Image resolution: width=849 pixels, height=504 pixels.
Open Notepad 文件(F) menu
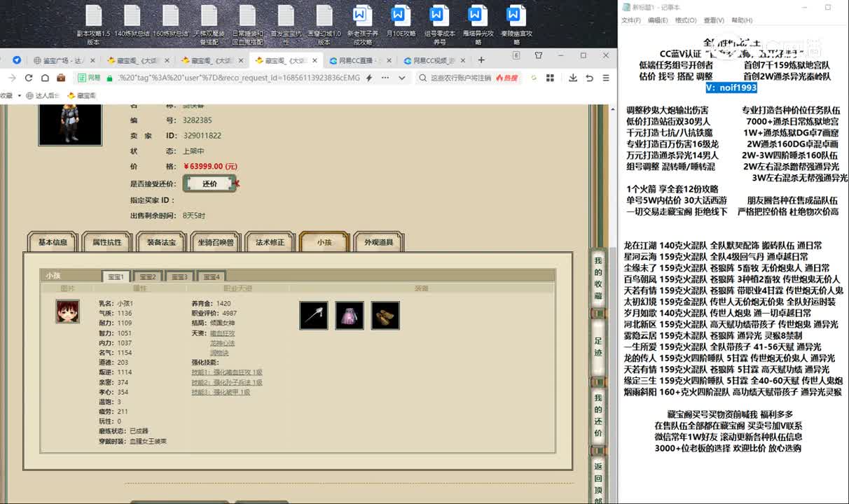(630, 20)
